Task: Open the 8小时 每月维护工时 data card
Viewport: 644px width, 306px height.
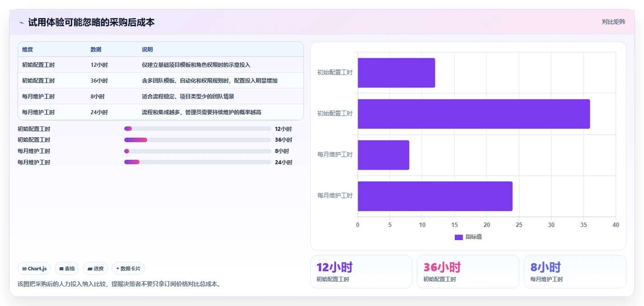Action: (575, 272)
